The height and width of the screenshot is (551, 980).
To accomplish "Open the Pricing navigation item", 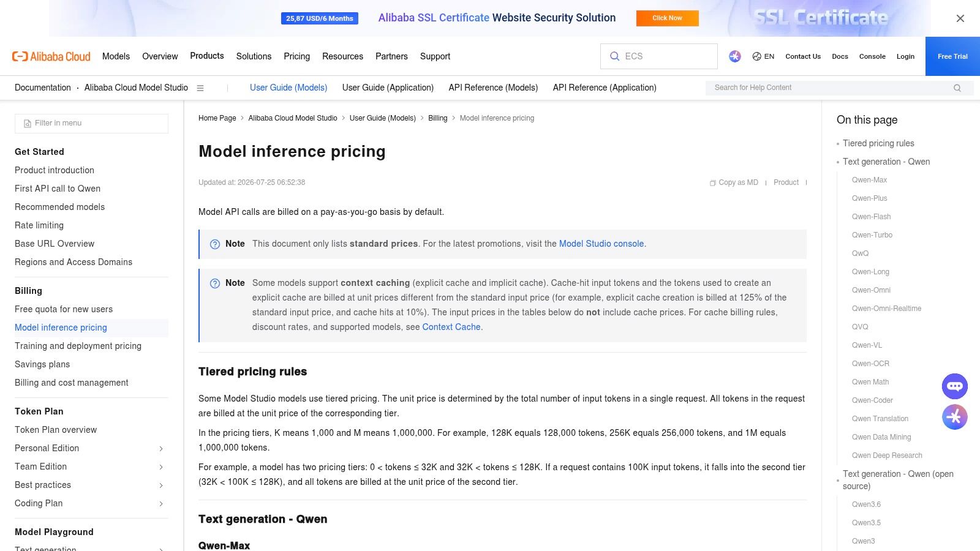I will point(296,56).
